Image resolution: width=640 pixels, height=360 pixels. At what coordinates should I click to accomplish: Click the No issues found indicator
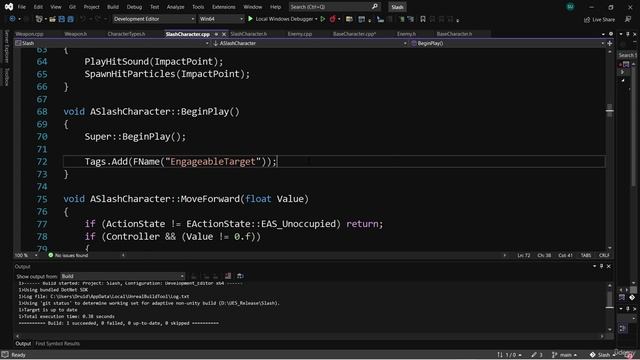68,256
